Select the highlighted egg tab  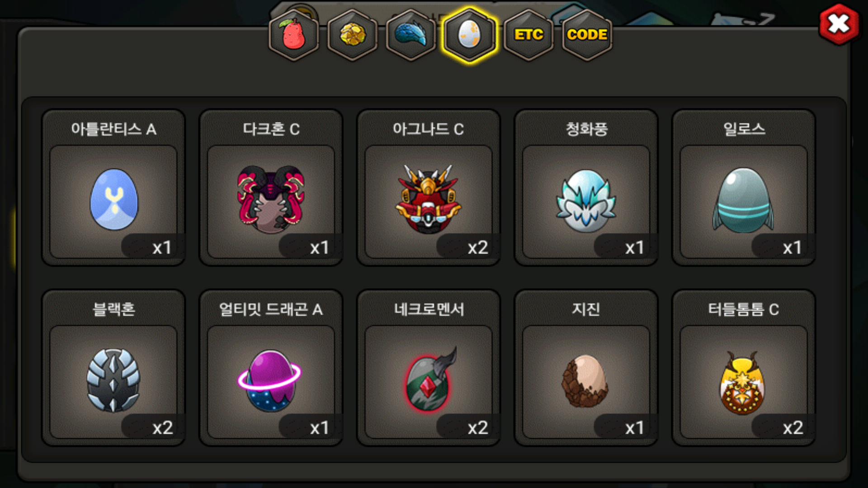click(x=470, y=35)
